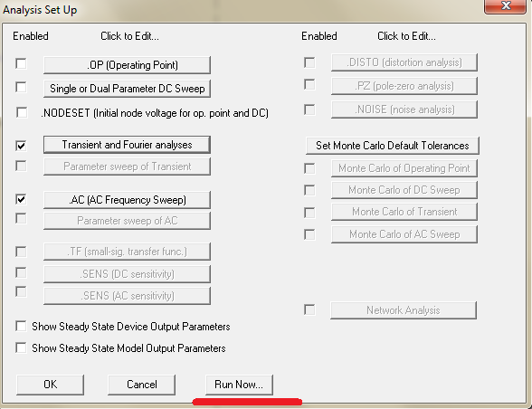Enable the .NODESET initial node voltage checkbox

(22, 112)
